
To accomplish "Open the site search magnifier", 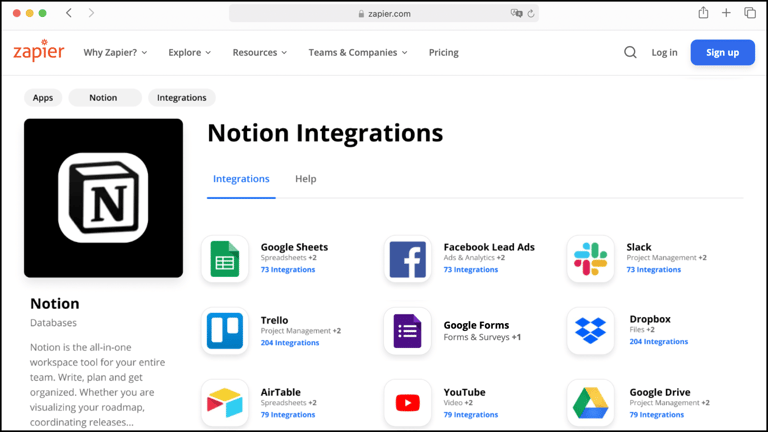I will click(x=630, y=52).
